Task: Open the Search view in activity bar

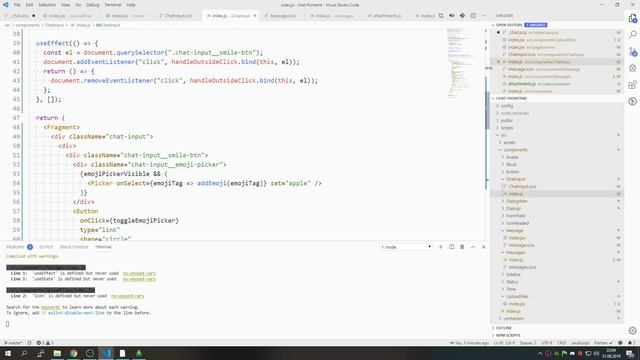Action: (633, 35)
